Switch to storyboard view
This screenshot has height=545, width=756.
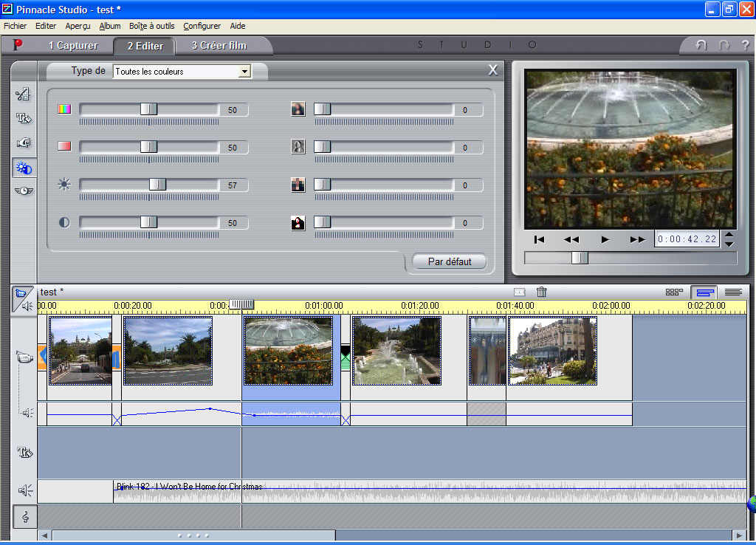click(674, 292)
